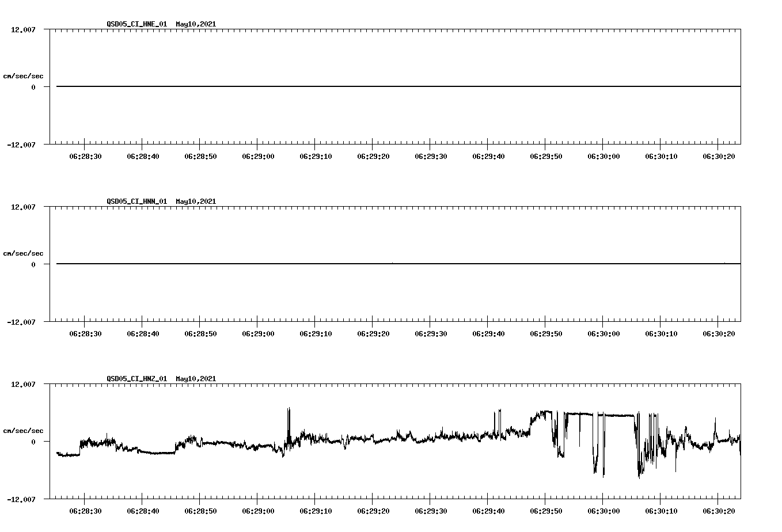Click -12.007 lower limit on HNE plot
782x532 pixels.
click(21, 145)
